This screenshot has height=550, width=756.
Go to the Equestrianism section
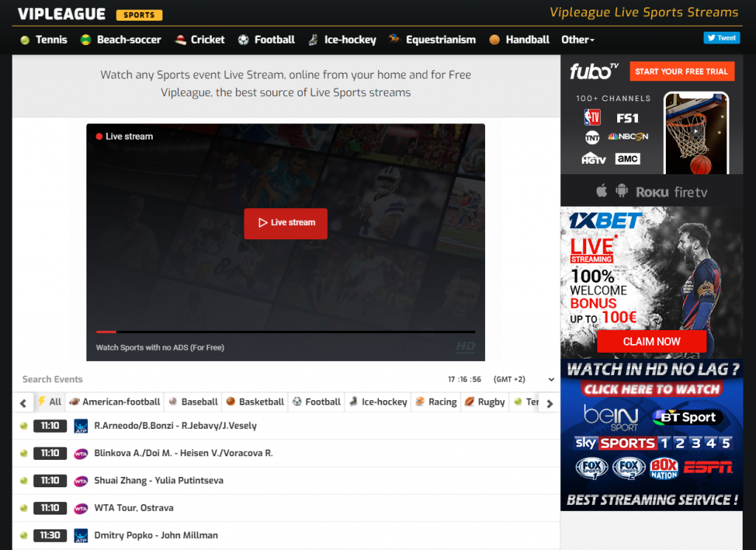point(433,40)
